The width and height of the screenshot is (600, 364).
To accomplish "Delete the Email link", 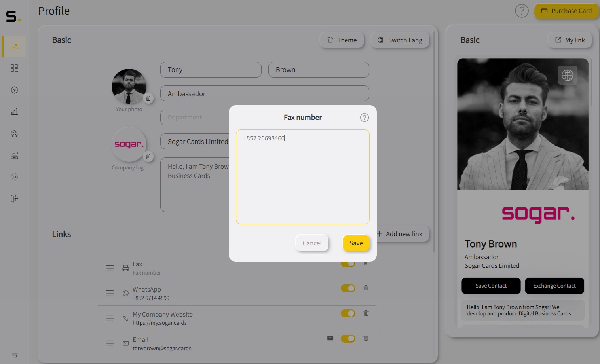I will [x=366, y=338].
